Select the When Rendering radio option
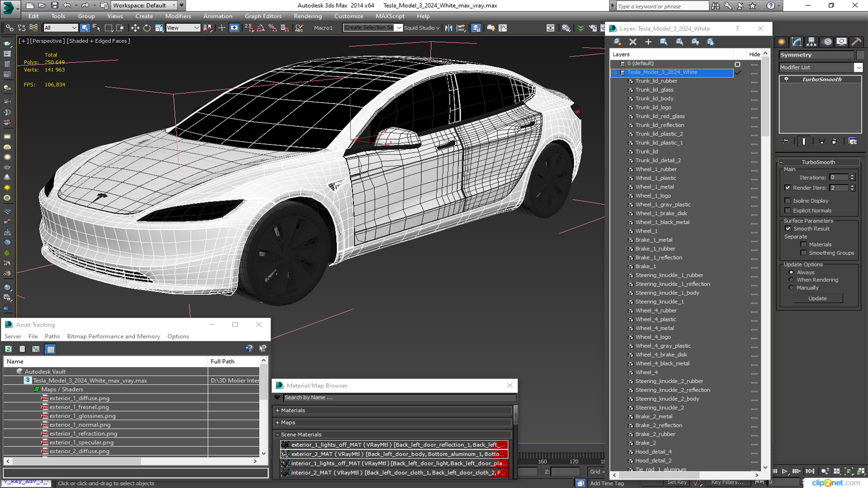 click(791, 280)
